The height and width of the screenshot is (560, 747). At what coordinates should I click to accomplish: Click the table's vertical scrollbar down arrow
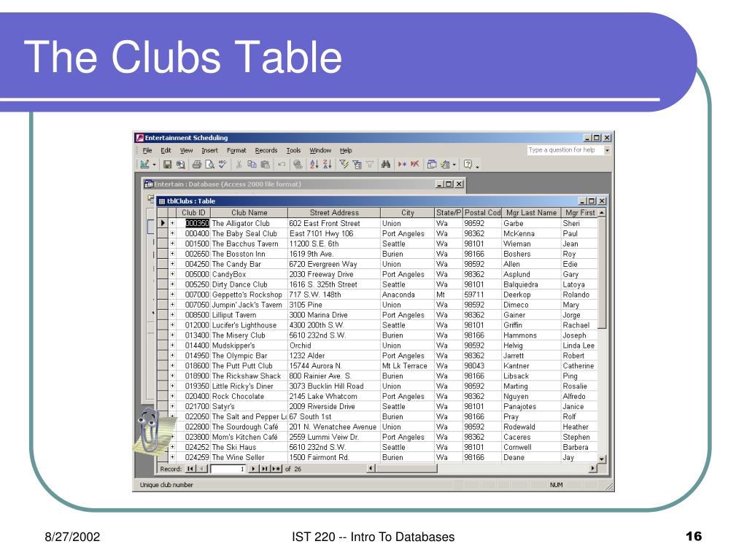(x=602, y=459)
